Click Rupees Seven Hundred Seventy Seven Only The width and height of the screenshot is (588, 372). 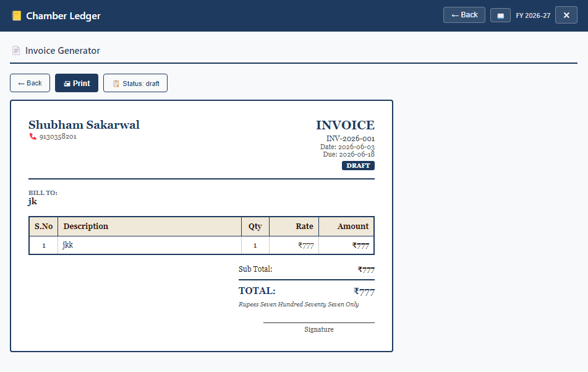(x=299, y=305)
